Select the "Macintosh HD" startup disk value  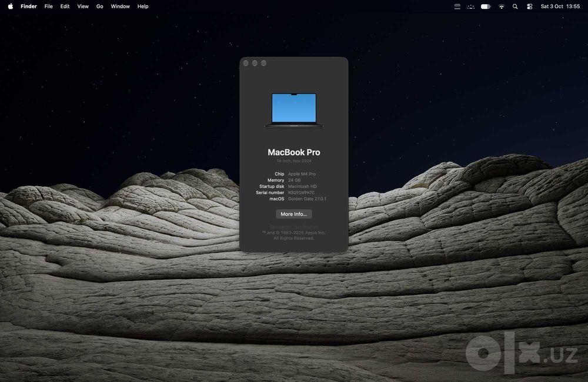click(x=302, y=186)
